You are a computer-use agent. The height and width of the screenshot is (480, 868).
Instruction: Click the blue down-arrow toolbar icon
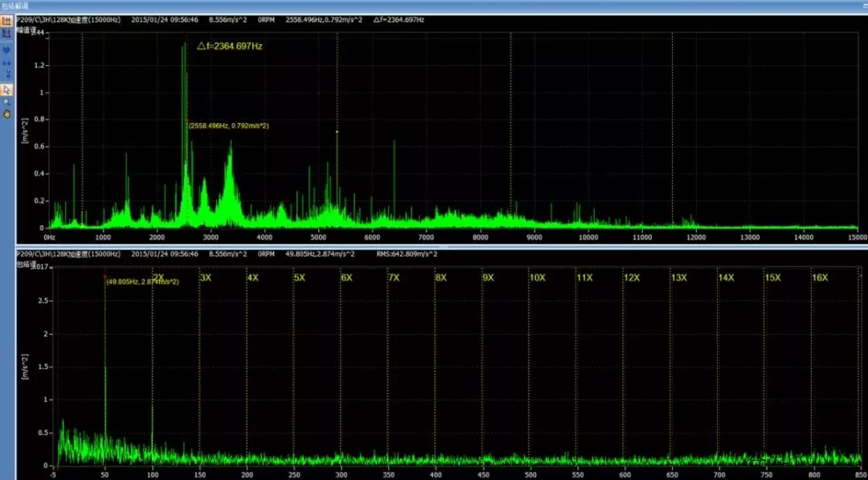pos(6,50)
